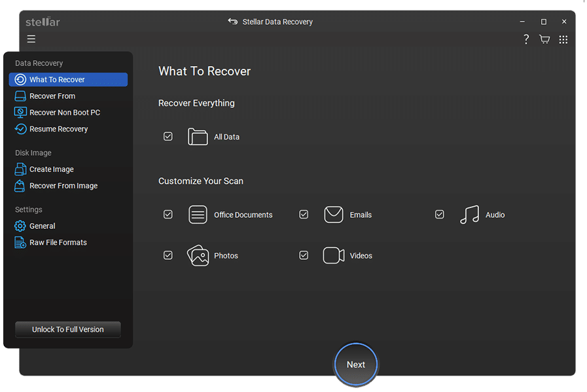Click the Office Documents icon
Screen dimensions: 587x392
click(198, 215)
